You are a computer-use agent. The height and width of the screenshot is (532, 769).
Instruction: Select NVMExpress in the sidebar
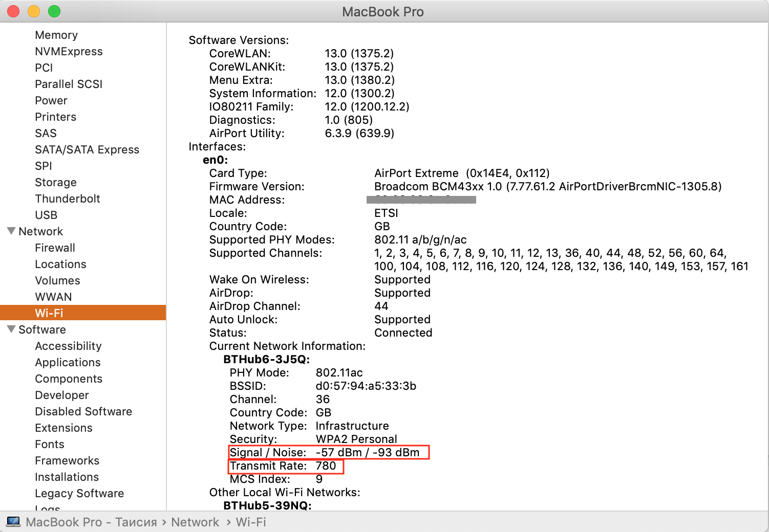coord(69,51)
